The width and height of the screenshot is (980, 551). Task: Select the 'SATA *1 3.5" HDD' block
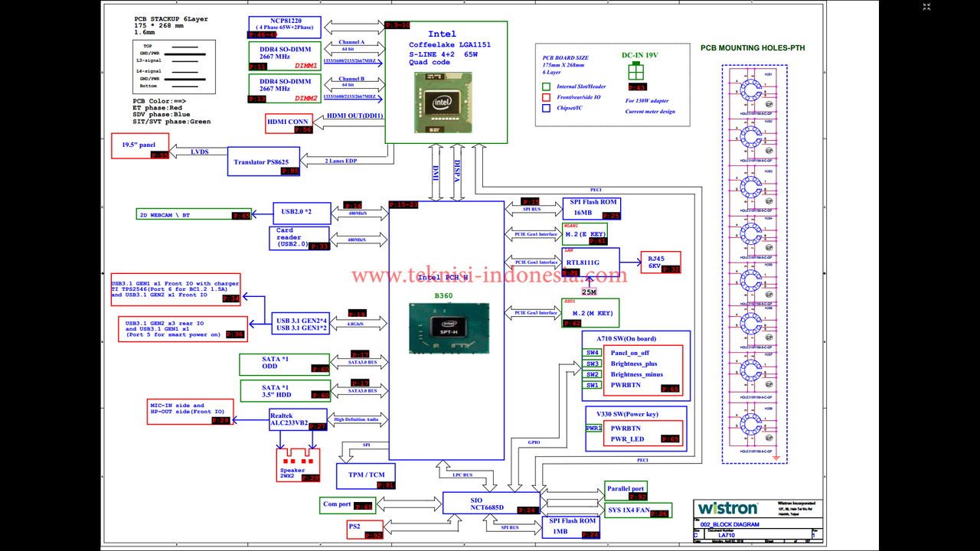(x=285, y=392)
